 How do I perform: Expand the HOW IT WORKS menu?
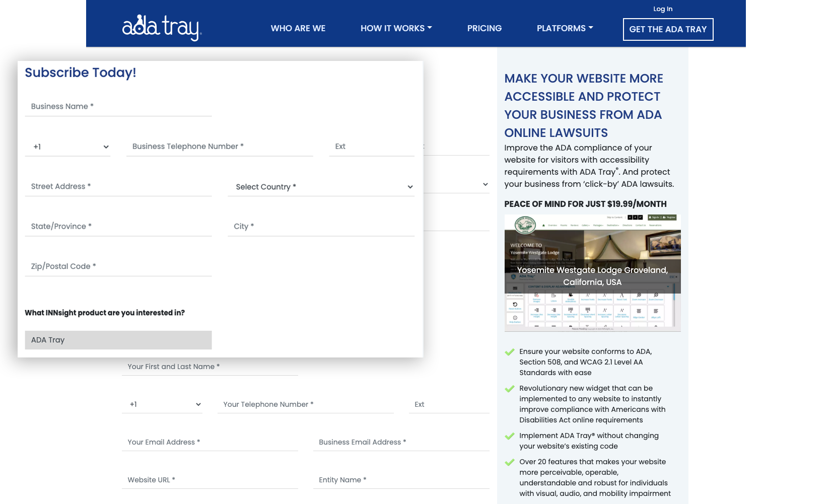click(396, 28)
